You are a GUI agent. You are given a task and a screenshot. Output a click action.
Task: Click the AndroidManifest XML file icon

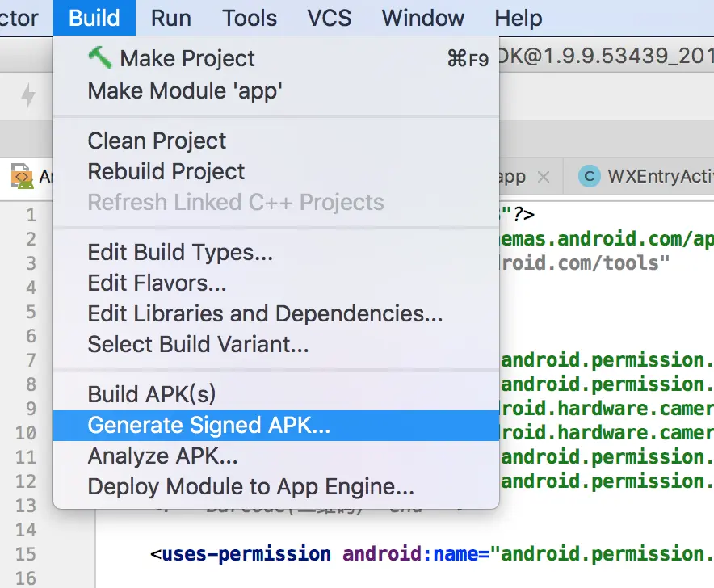tap(23, 177)
